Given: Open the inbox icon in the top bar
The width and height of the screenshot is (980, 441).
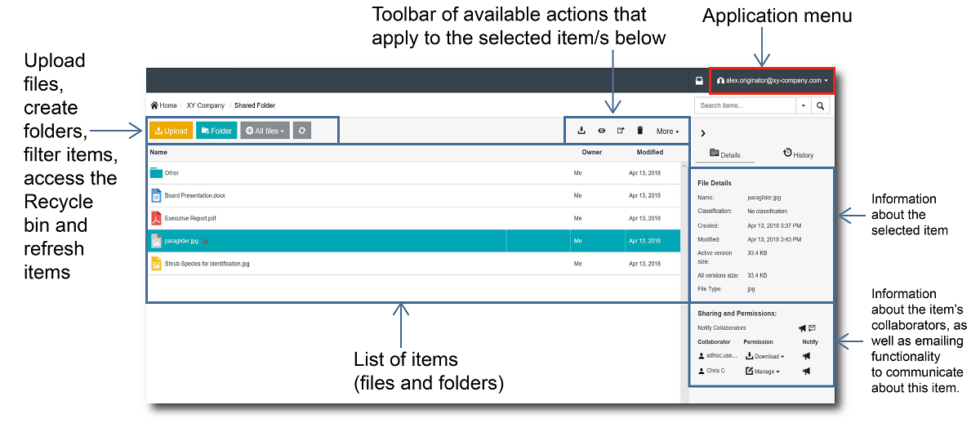Looking at the screenshot, I should tap(699, 81).
